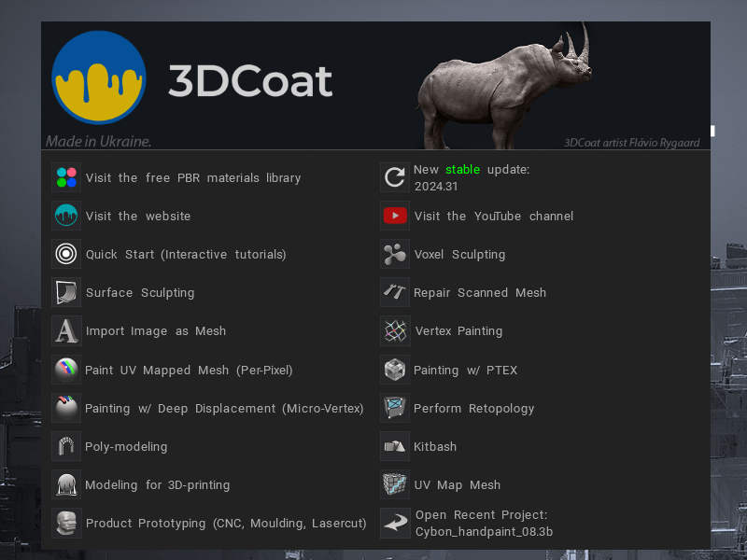Viewport: 747px width, 560px height.
Task: Click the update refresh arrow icon
Action: [395, 177]
